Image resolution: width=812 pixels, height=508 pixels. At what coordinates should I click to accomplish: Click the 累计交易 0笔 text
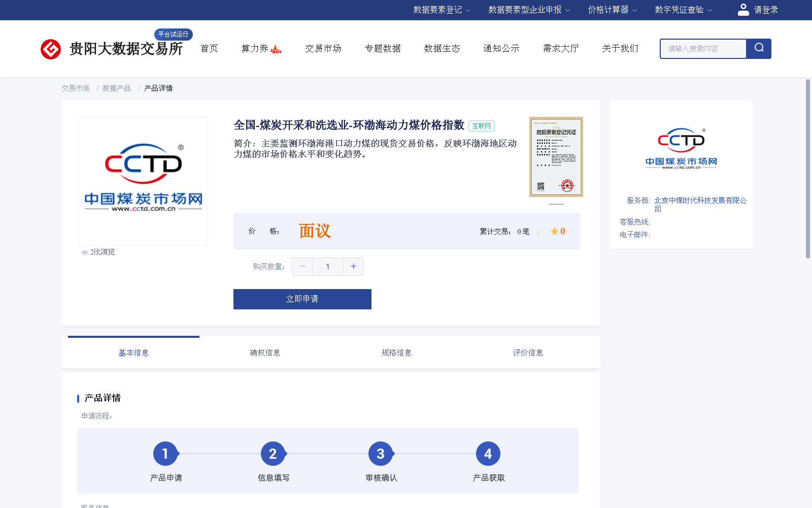pos(504,232)
